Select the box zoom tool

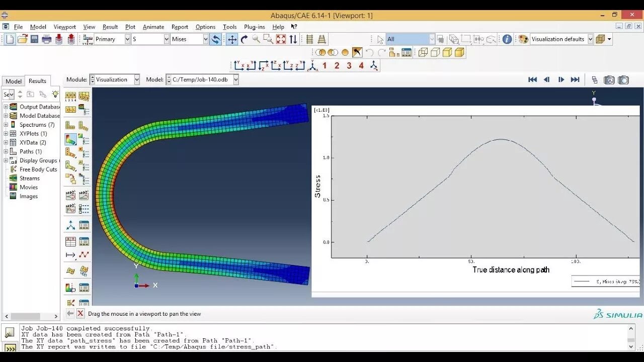pos(268,39)
